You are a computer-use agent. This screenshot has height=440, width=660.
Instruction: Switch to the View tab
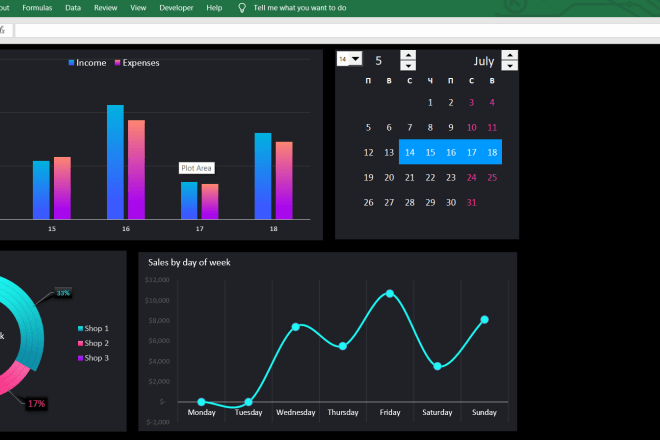coord(138,8)
